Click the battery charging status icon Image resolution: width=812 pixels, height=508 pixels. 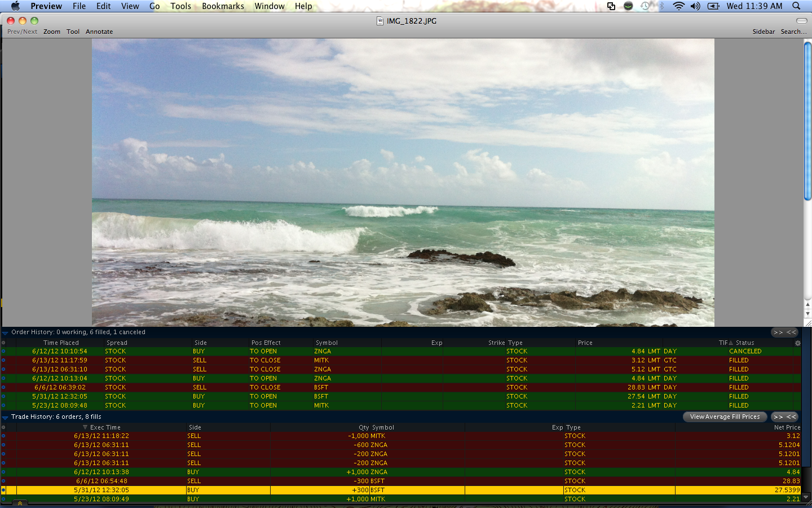(x=713, y=6)
